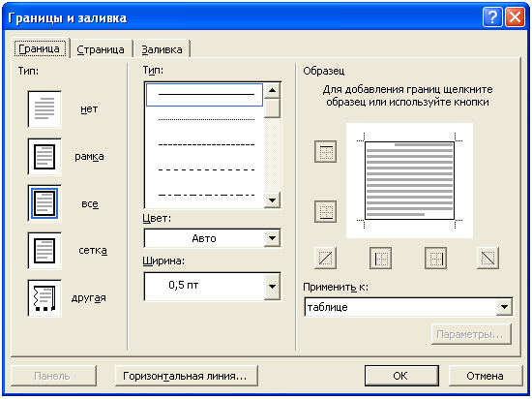The height and width of the screenshot is (399, 532).
Task: Toggle the bottom border button in preview
Action: (x=325, y=211)
